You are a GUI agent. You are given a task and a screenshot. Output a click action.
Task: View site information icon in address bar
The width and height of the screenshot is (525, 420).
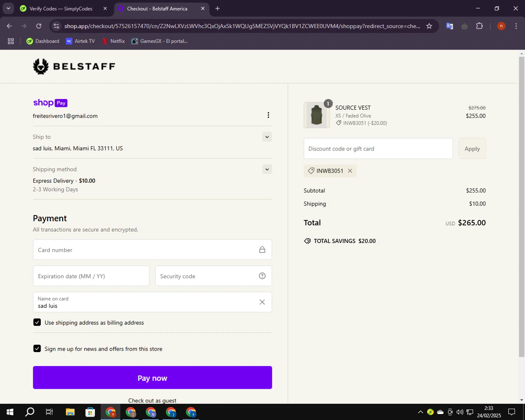click(56, 26)
